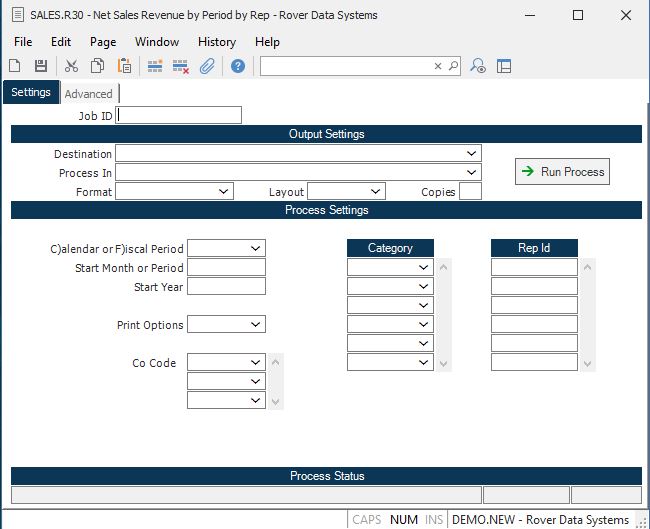Expand the Destination dropdown

pyautogui.click(x=471, y=154)
